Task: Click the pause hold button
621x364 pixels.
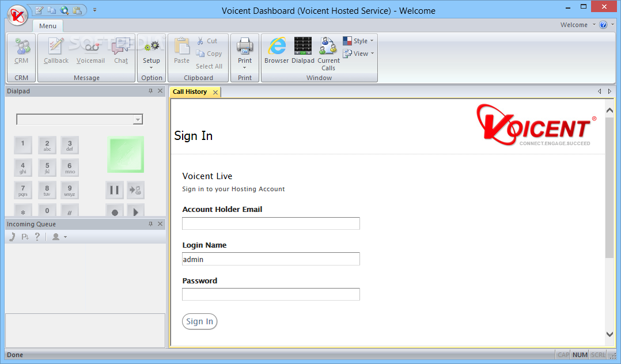Action: [115, 190]
